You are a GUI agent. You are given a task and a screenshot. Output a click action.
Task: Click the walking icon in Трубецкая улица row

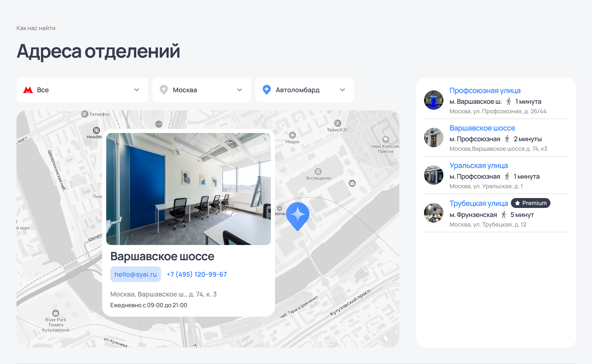(x=504, y=215)
